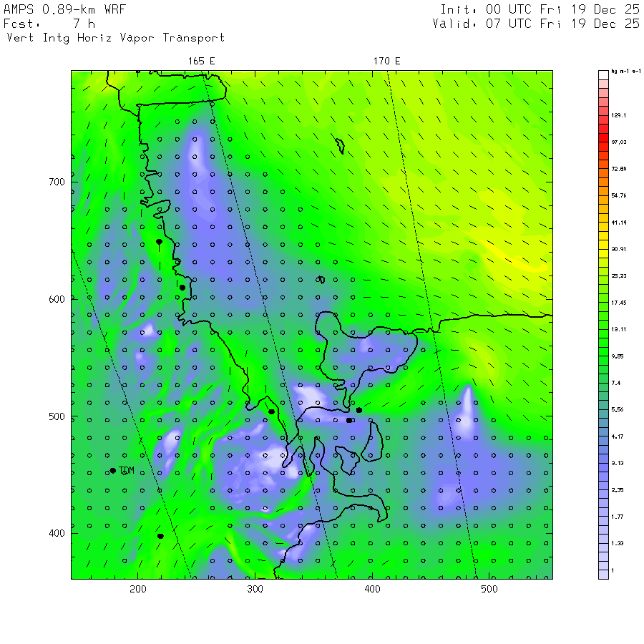Select the 41.19 colorbar value
Viewport: 644px width, 644px height.
pos(618,223)
